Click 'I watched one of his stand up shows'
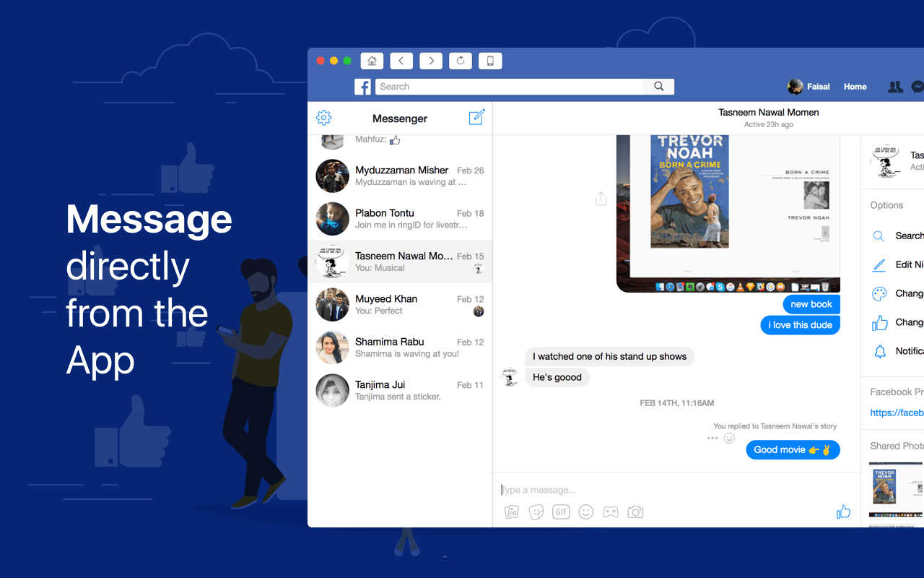Screen dimensions: 924x578 pyautogui.click(x=609, y=356)
